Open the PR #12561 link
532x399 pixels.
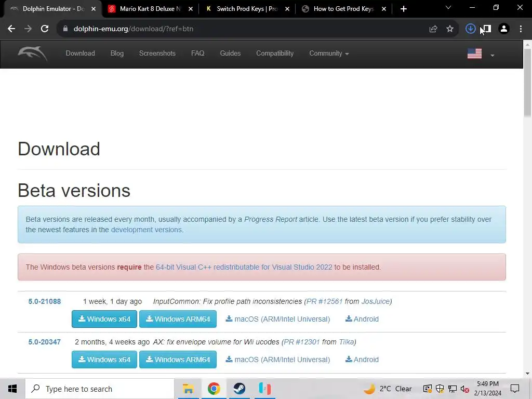[324, 301]
